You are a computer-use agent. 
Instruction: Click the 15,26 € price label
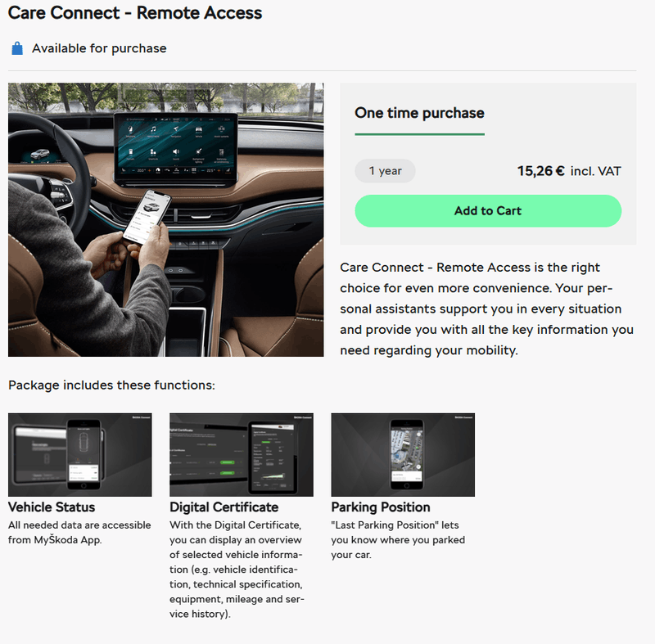click(541, 171)
